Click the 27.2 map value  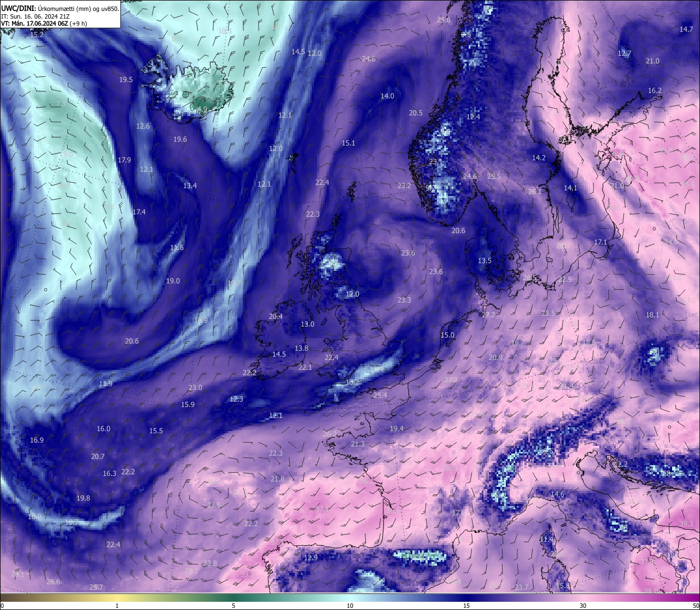tap(488, 315)
